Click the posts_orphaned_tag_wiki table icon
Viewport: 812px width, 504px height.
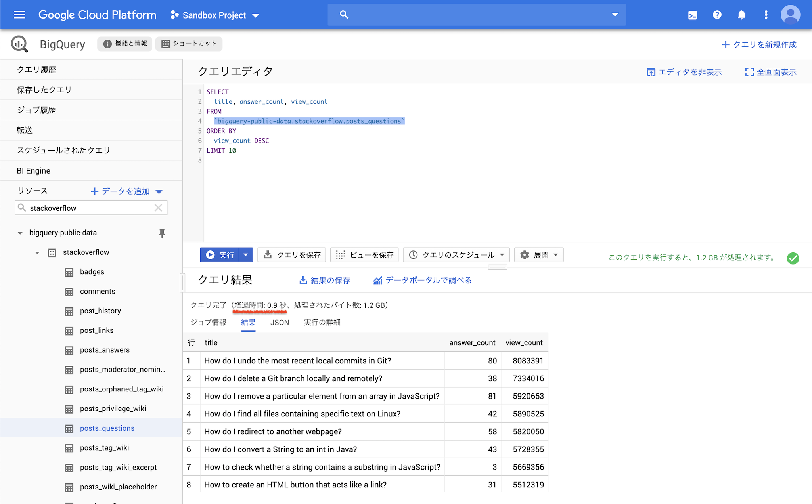[69, 389]
